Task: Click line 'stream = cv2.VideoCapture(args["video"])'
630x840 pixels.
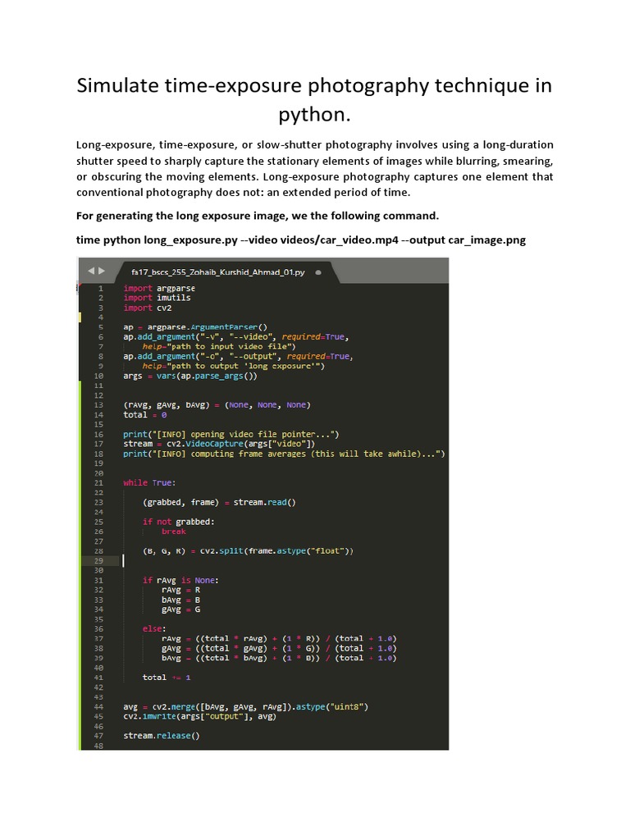Action: pos(219,444)
